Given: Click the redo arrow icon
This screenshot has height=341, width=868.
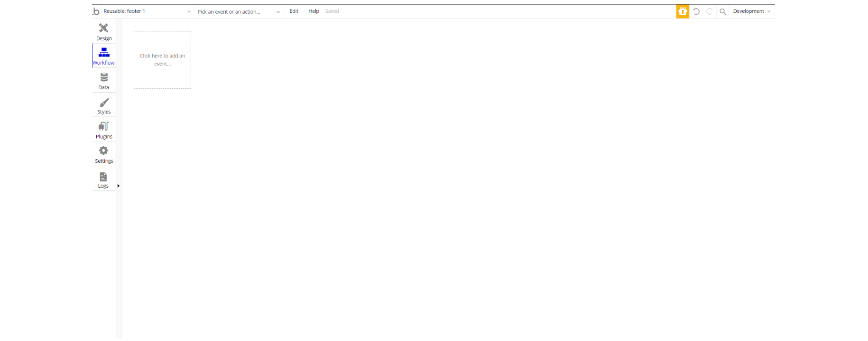Looking at the screenshot, I should (x=710, y=11).
